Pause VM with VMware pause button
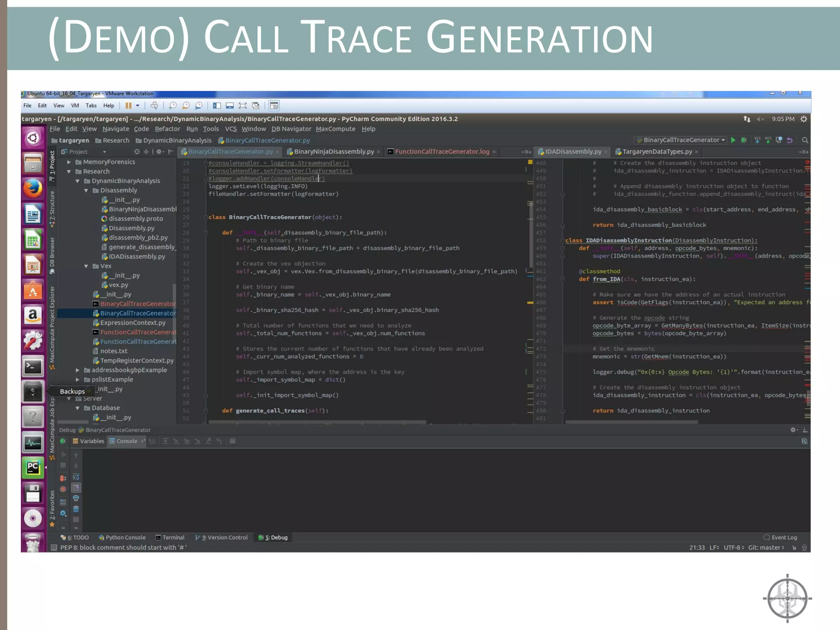The height and width of the screenshot is (630, 840). tap(128, 106)
